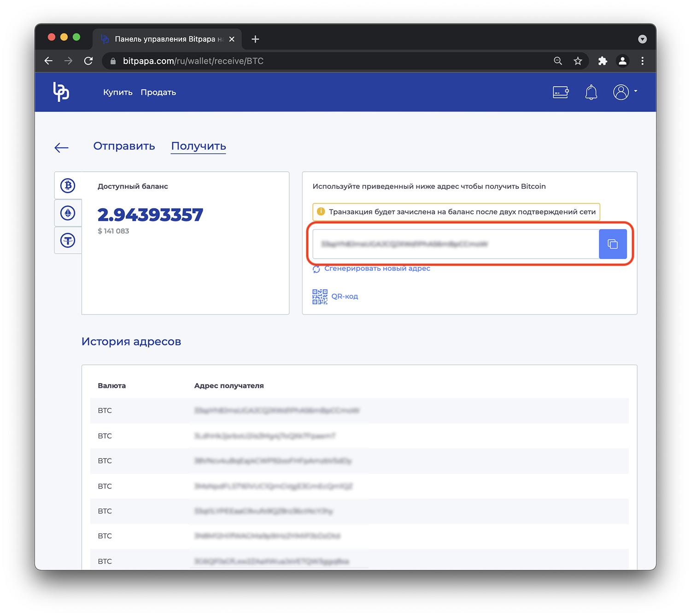Viewport: 691px width, 616px height.
Task: Reload the page in browser
Action: point(88,61)
